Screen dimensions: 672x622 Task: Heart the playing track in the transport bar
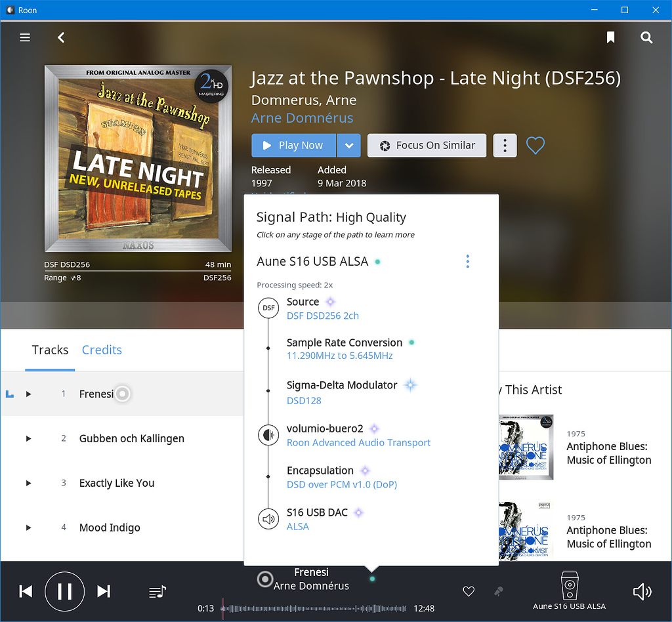[x=469, y=591]
